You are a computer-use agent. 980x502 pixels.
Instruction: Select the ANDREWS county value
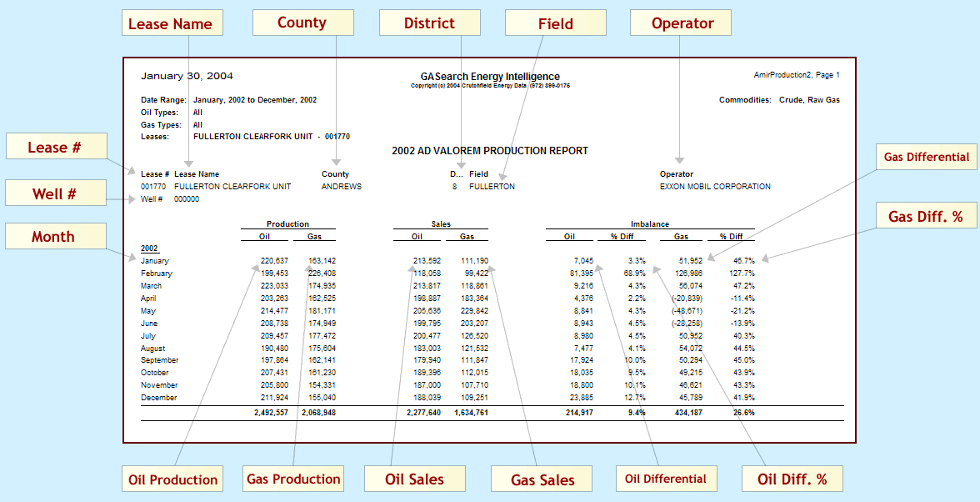[342, 187]
